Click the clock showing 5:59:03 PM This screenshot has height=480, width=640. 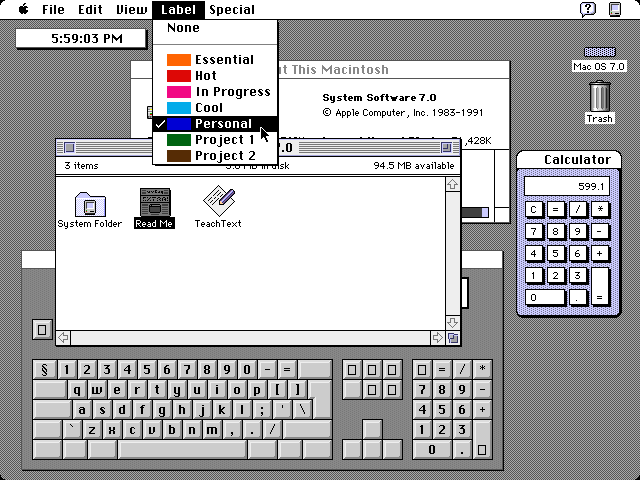coord(81,39)
